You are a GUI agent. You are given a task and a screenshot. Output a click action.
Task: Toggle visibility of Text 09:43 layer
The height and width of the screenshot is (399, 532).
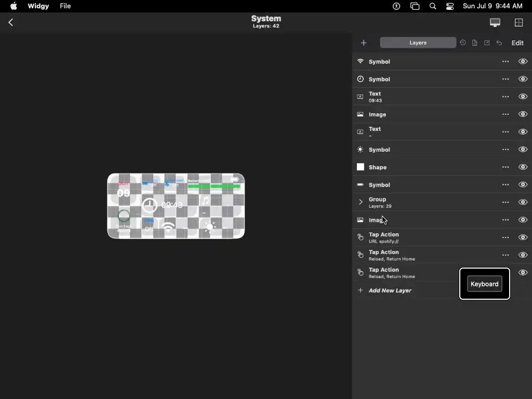[523, 97]
